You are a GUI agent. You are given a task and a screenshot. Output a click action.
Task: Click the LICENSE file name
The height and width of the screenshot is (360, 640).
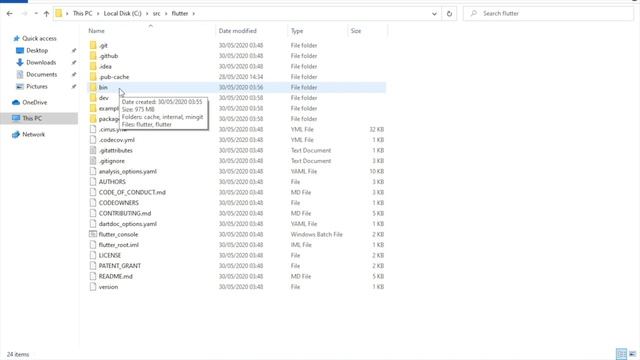110,256
